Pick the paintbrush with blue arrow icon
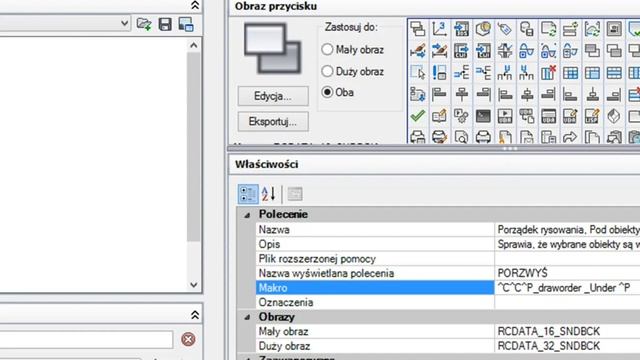 point(418,51)
